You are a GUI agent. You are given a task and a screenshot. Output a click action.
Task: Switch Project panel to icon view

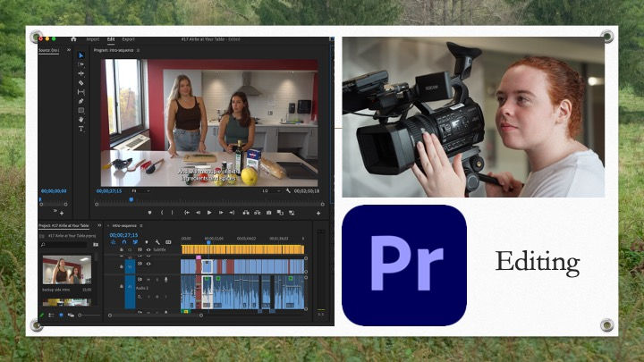(x=61, y=316)
